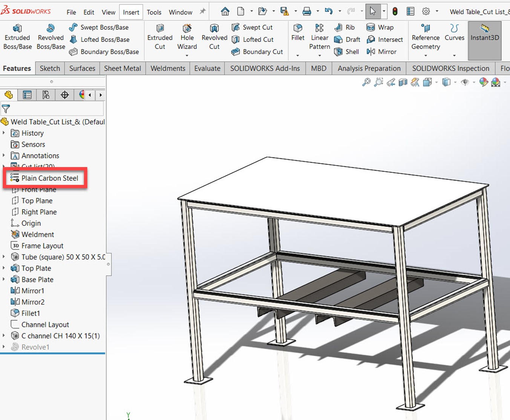Open the Display Style dropdown
The image size is (510, 420).
tap(455, 82)
